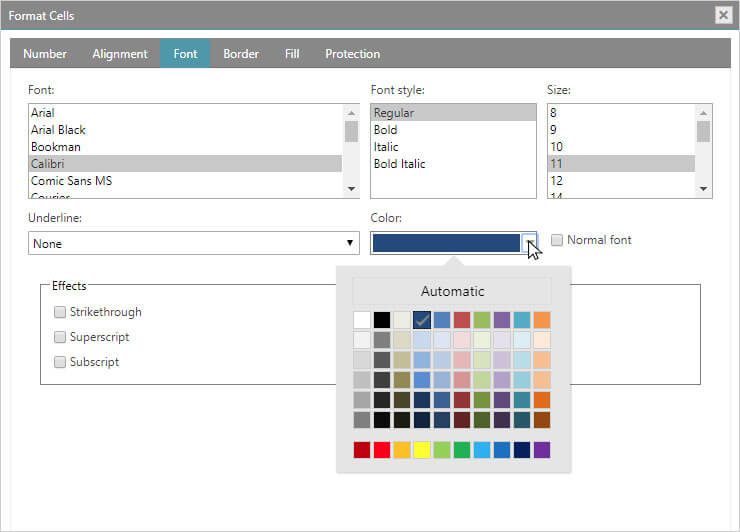
Task: Go to the Border tab
Action: click(241, 54)
